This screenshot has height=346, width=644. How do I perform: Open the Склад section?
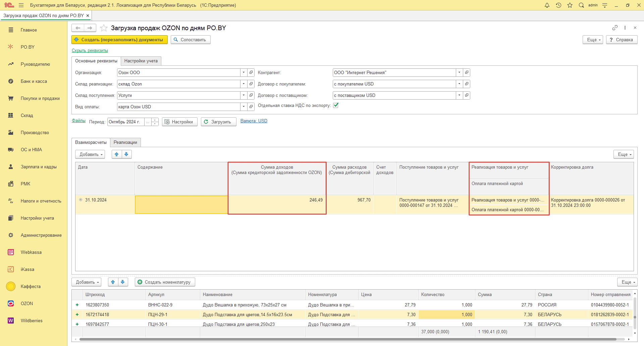point(27,115)
